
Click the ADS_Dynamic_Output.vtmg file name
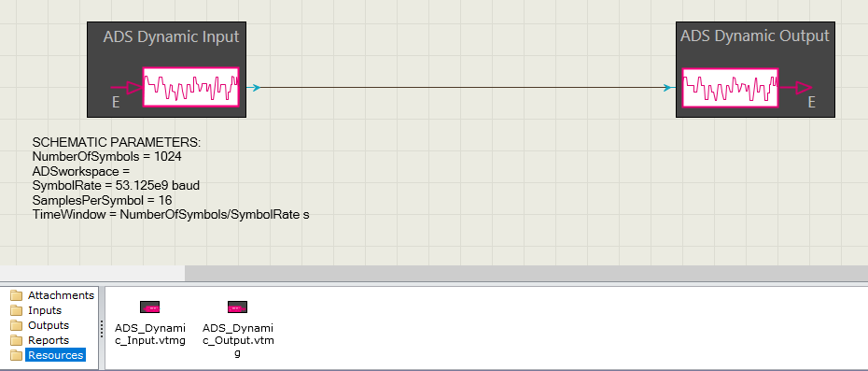pos(238,340)
